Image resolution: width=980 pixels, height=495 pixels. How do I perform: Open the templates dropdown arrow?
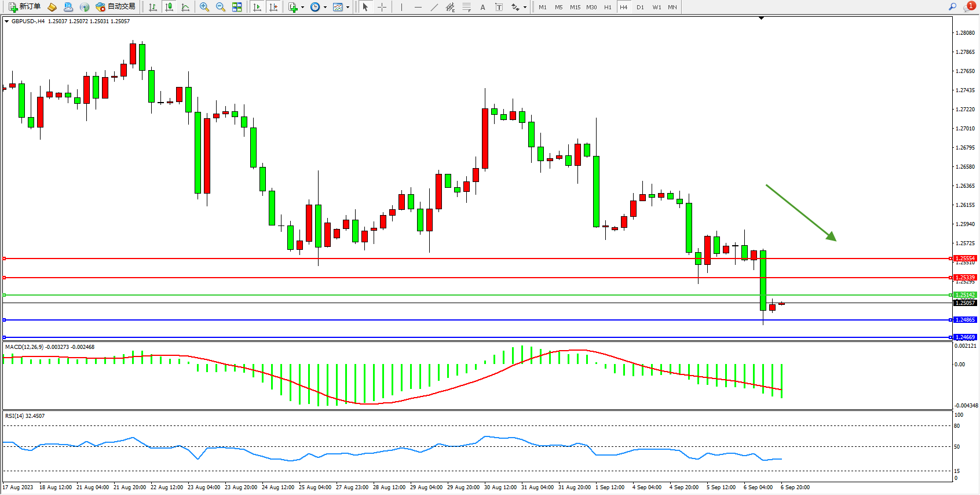348,8
